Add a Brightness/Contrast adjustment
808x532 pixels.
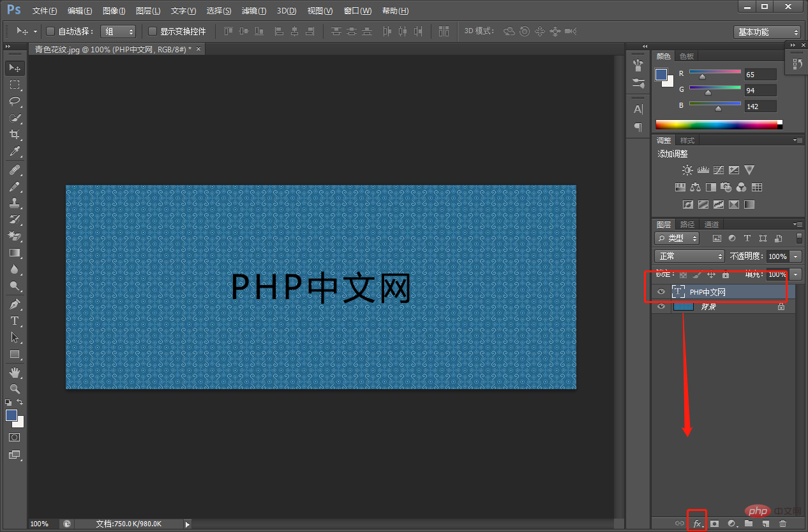pyautogui.click(x=687, y=170)
